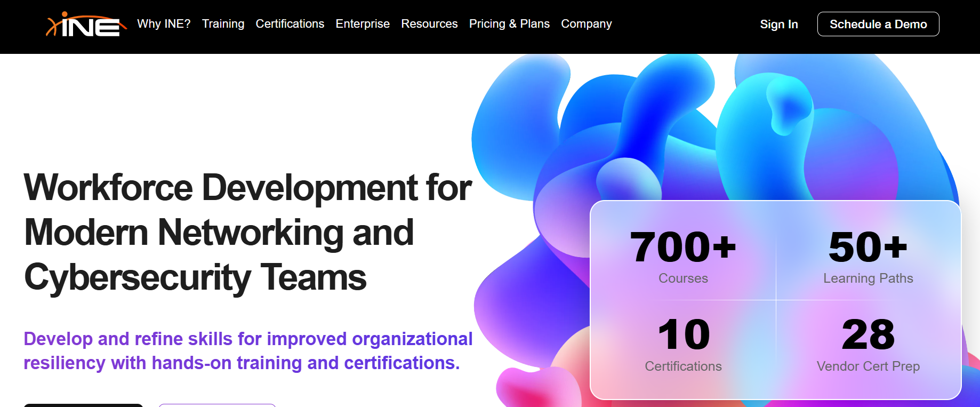
Task: Click the purple subheading about hands-on training
Action: pyautogui.click(x=248, y=350)
